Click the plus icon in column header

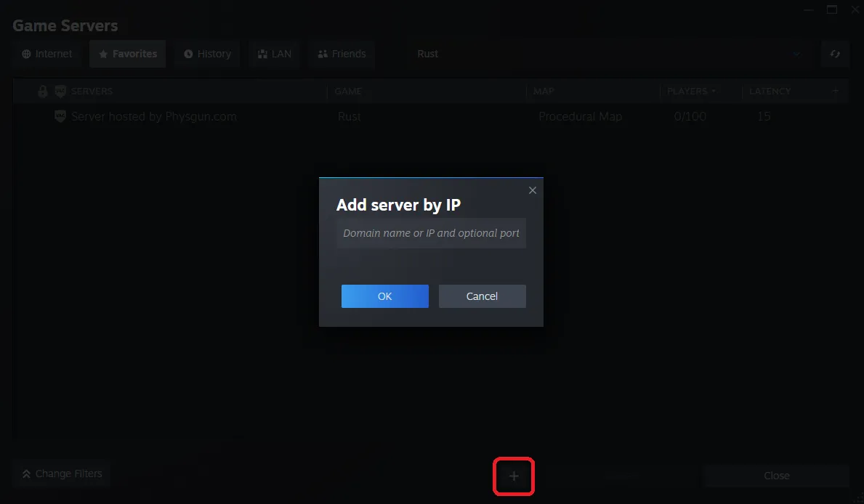[836, 92]
